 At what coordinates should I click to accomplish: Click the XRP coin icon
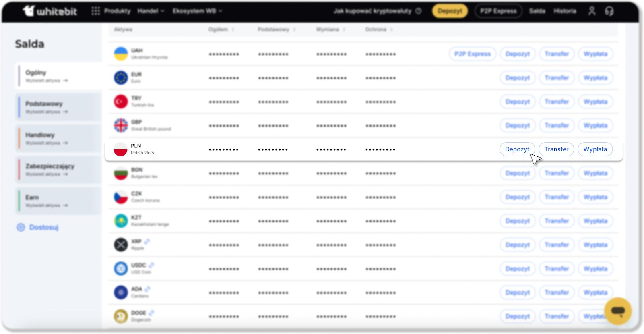click(120, 245)
